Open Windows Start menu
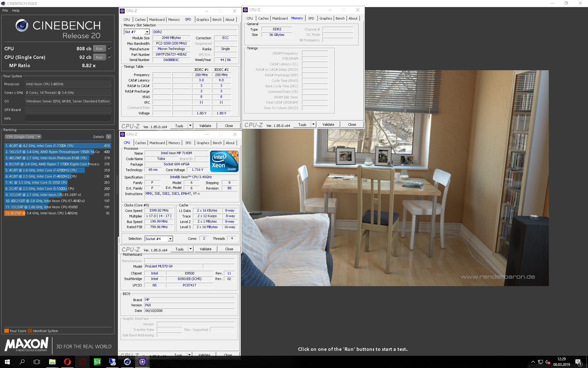The width and height of the screenshot is (588, 368). click(7, 362)
